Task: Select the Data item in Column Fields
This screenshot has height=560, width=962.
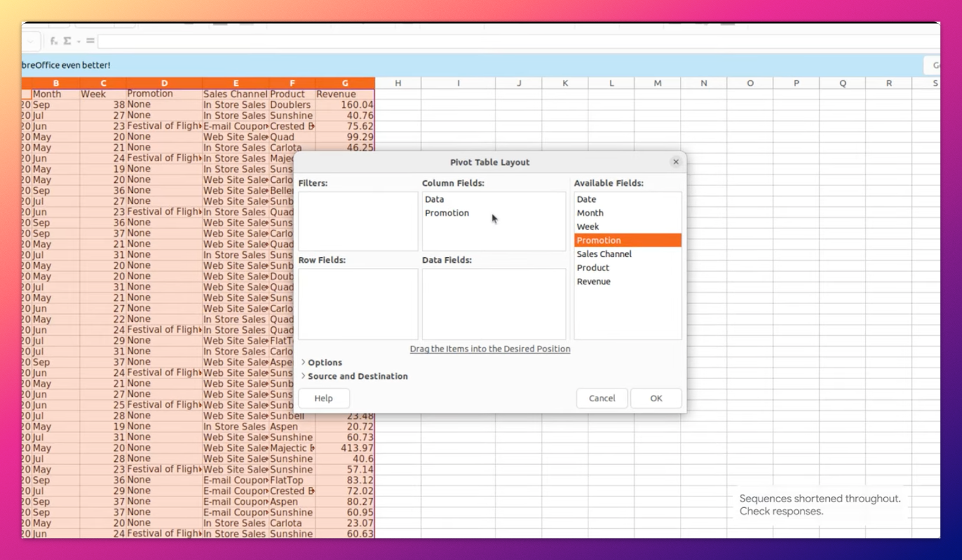Action: [435, 199]
